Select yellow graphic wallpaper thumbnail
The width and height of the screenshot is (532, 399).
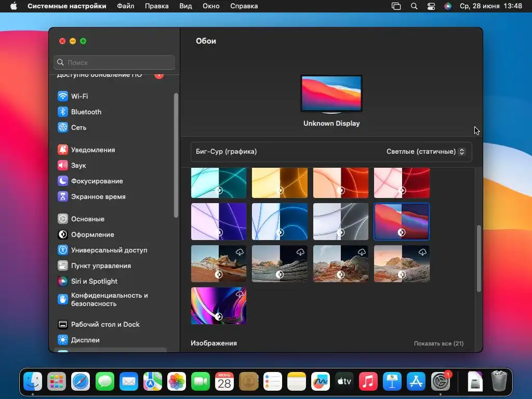(x=280, y=182)
